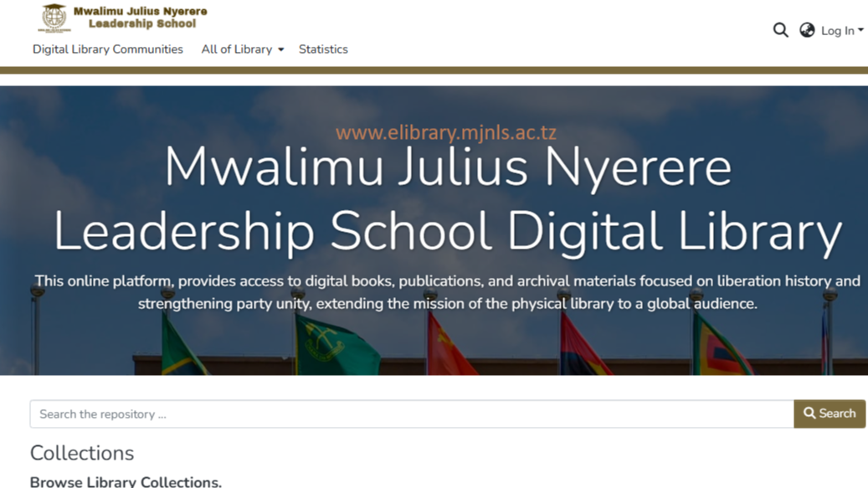Open the Statistics page from the nav menu

[323, 49]
